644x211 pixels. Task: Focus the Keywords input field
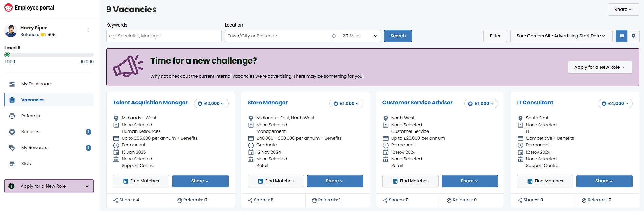[164, 36]
